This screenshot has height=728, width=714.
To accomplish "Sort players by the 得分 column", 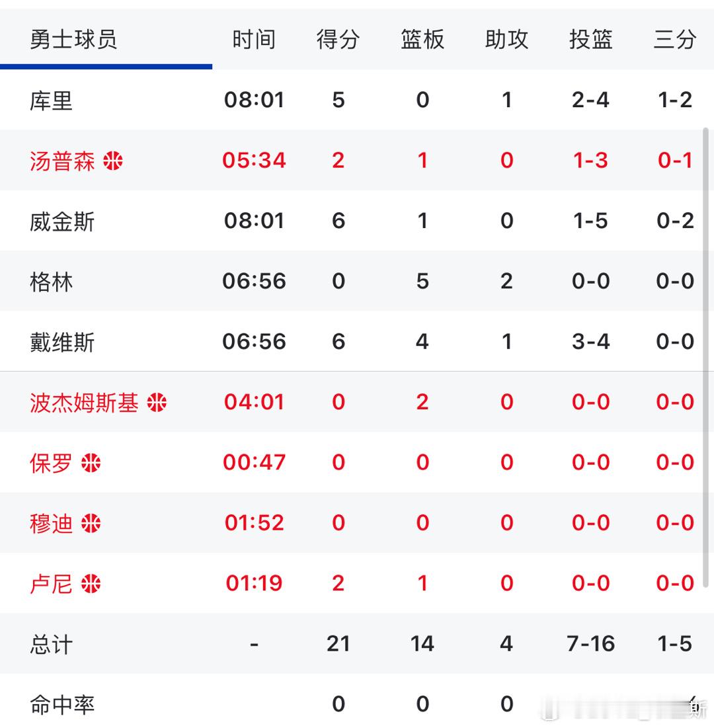I will coord(338,40).
